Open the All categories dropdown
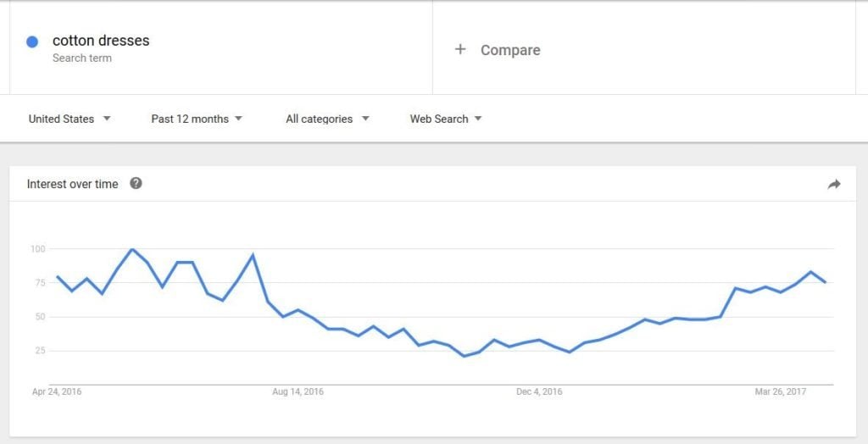Screen dimensions: 868x444 327,119
